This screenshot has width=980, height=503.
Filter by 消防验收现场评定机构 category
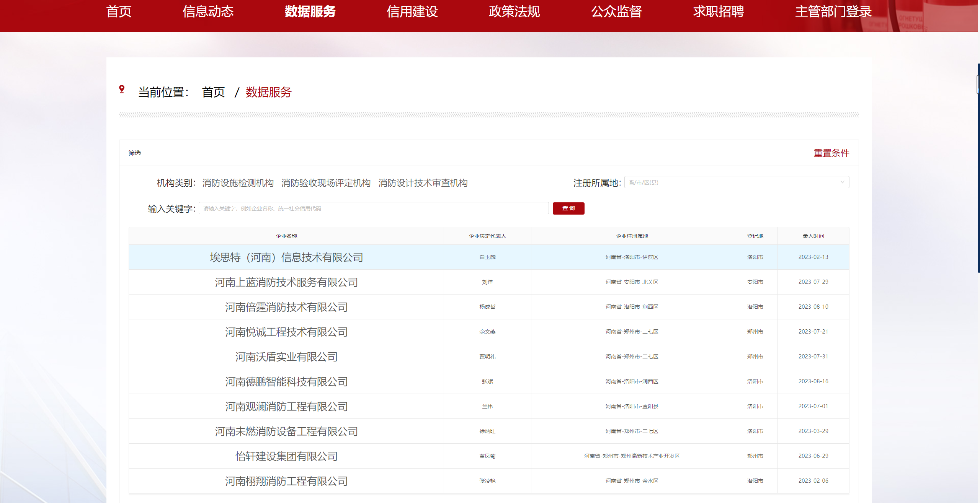[326, 183]
